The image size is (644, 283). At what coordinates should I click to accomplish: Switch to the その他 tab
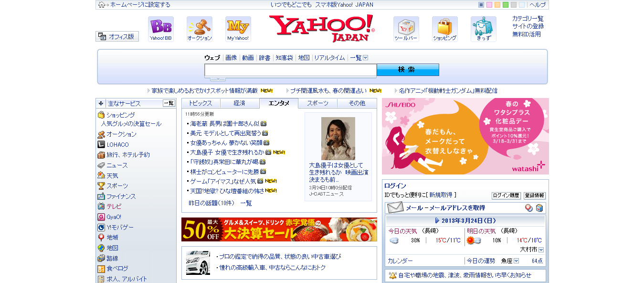point(357,103)
